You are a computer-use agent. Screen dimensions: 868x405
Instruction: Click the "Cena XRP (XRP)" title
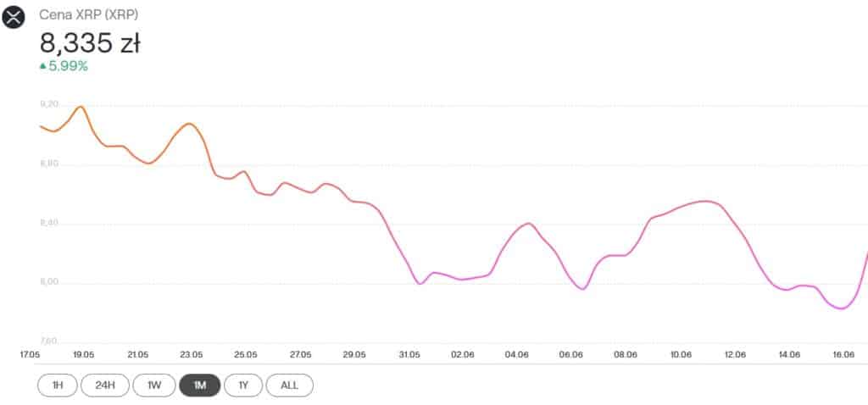pyautogui.click(x=91, y=15)
